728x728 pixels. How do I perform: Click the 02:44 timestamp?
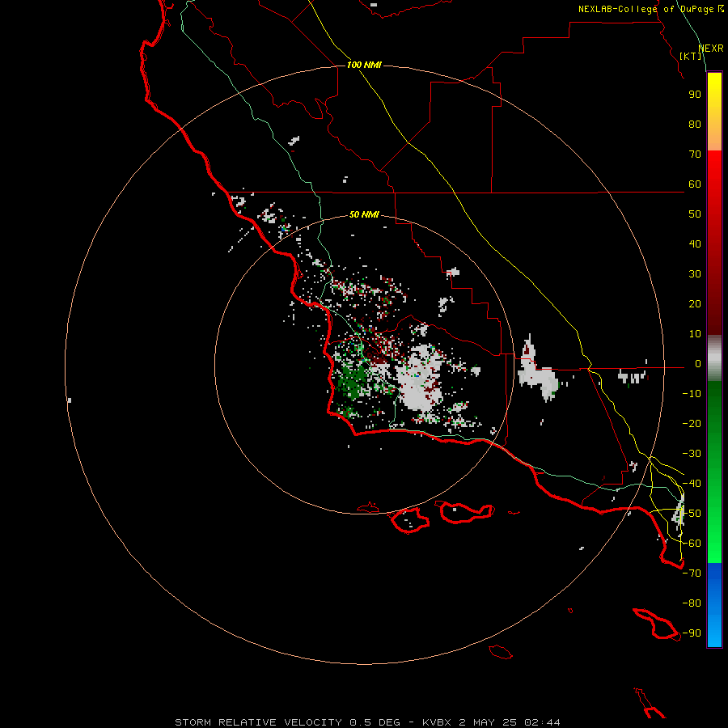pyautogui.click(x=542, y=722)
